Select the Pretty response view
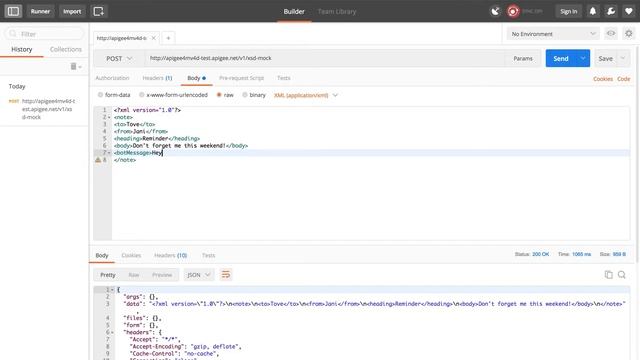 (x=108, y=275)
